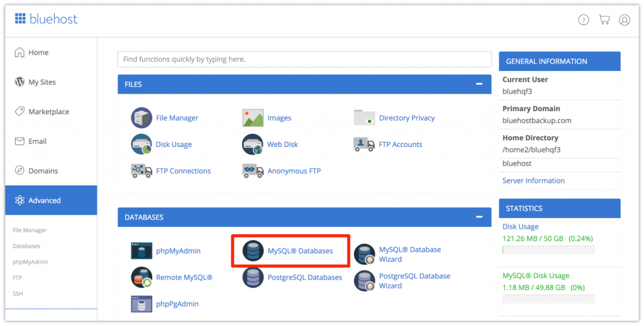Click the Disk Usage icon

click(x=142, y=144)
